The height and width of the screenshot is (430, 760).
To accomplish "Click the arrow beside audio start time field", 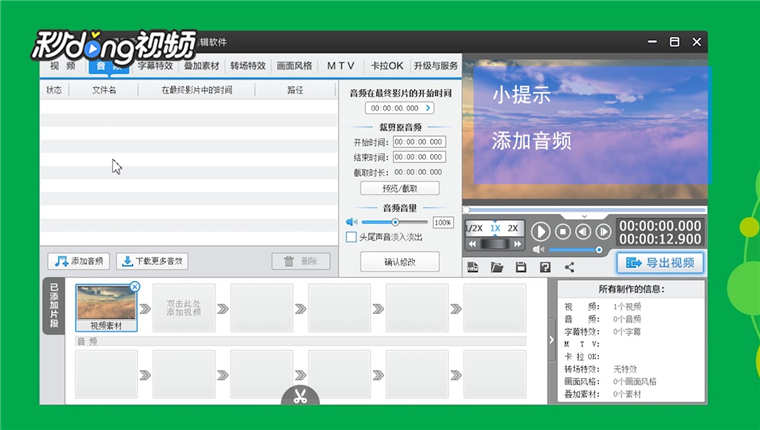I will (x=428, y=108).
